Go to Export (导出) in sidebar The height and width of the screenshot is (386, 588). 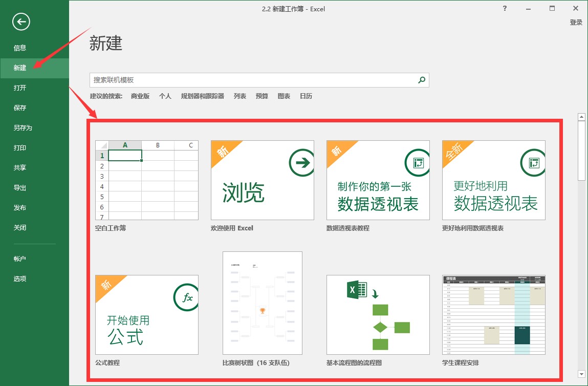[x=20, y=188]
